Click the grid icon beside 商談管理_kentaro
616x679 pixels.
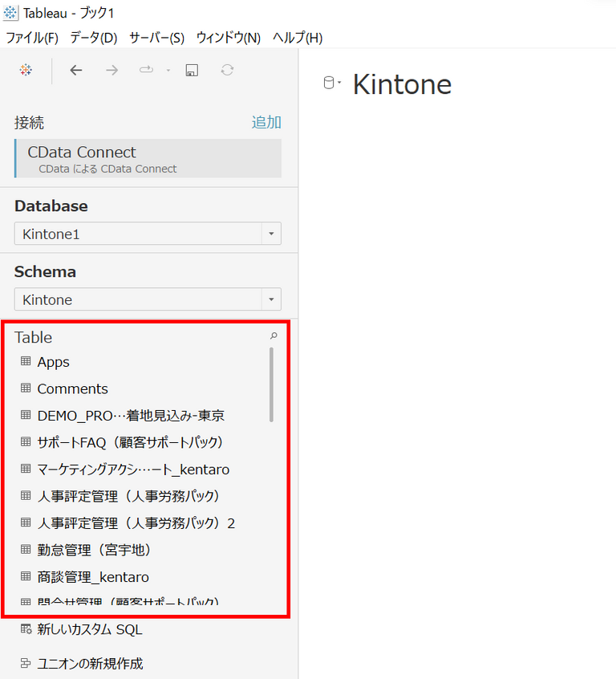[x=26, y=576]
